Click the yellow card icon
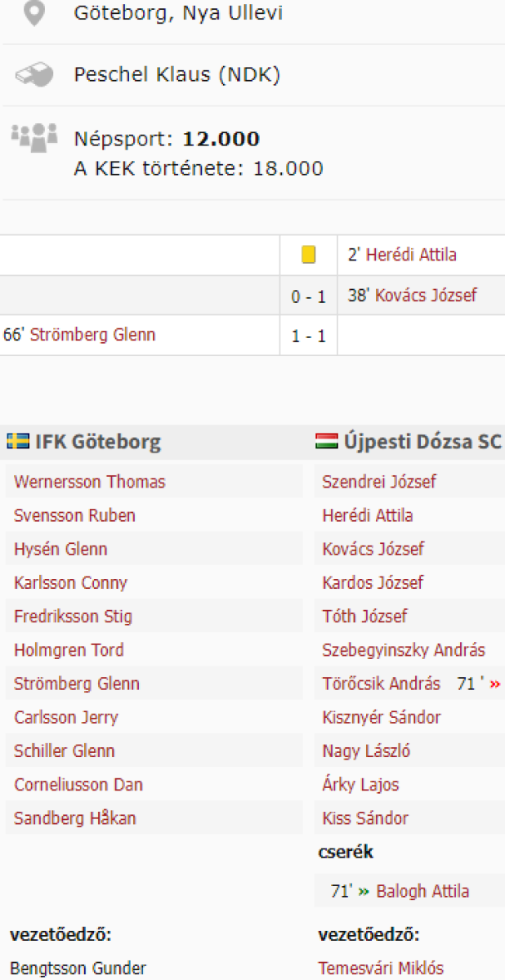Viewport: 505px width, 980px height. coord(308,255)
